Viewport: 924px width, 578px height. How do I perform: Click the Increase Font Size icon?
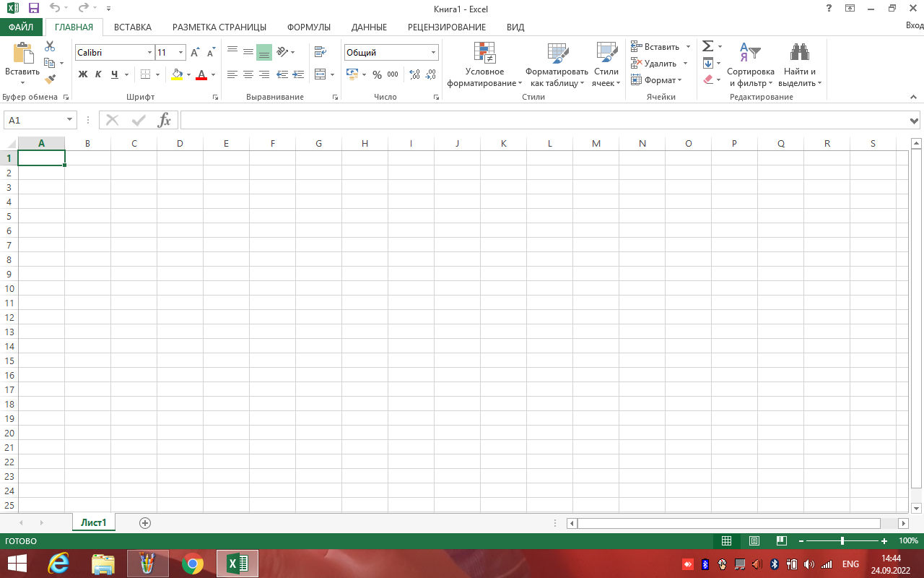[195, 53]
